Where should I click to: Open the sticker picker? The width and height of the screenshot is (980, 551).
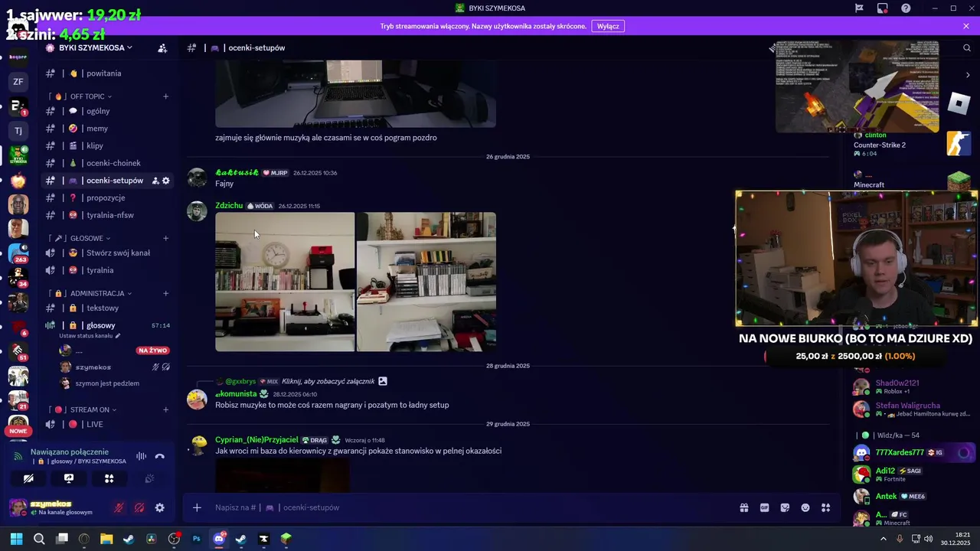tap(785, 507)
